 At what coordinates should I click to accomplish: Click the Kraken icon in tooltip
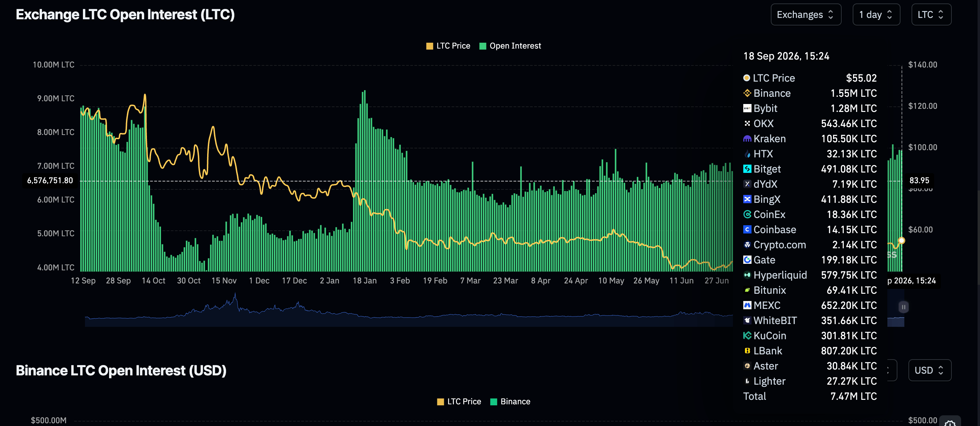click(x=747, y=138)
